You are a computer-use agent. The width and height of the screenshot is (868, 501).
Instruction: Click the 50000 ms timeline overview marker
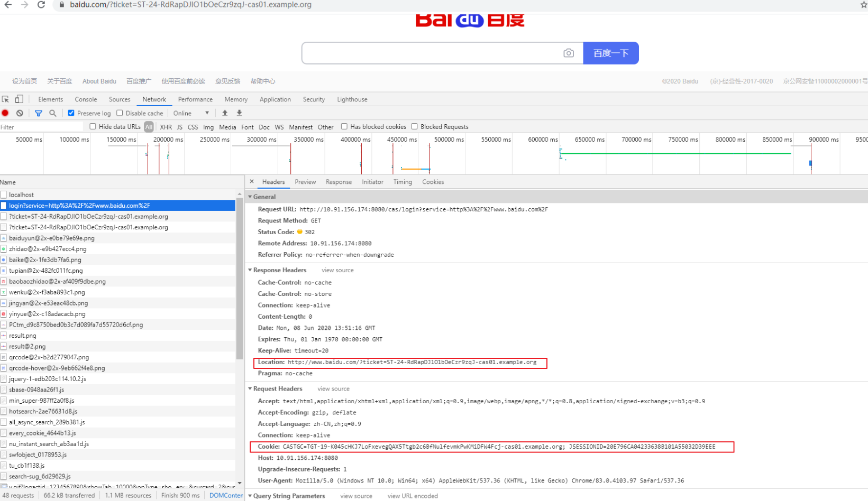click(x=29, y=140)
